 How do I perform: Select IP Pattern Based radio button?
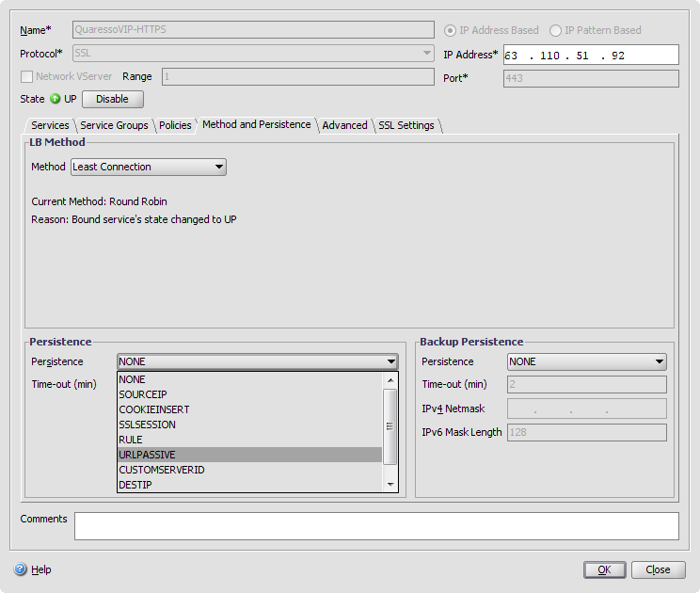(556, 30)
